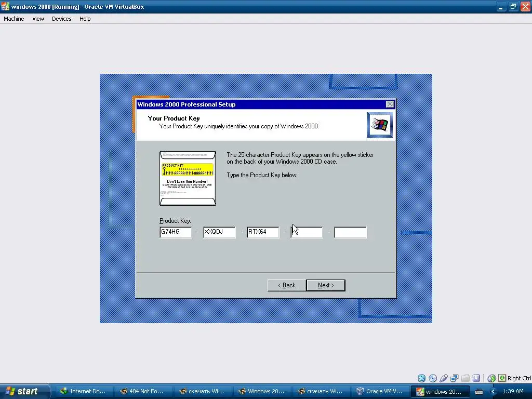
Task: Click the virtualization chip status icon
Action: [x=476, y=378]
